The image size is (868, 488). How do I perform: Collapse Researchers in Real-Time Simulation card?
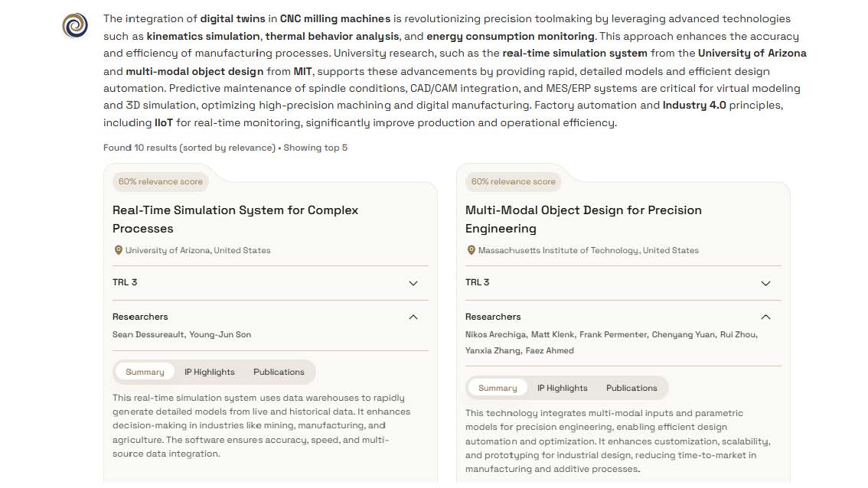point(413,317)
